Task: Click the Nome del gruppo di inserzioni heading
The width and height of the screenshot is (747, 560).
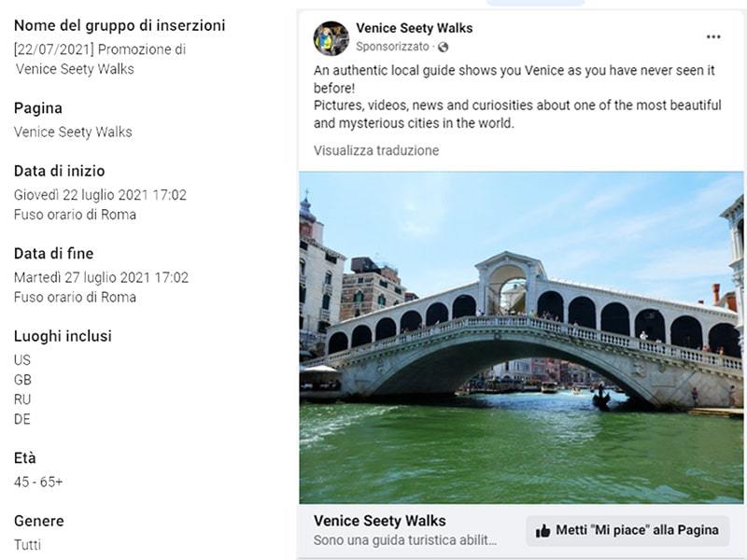Action: pos(120,25)
